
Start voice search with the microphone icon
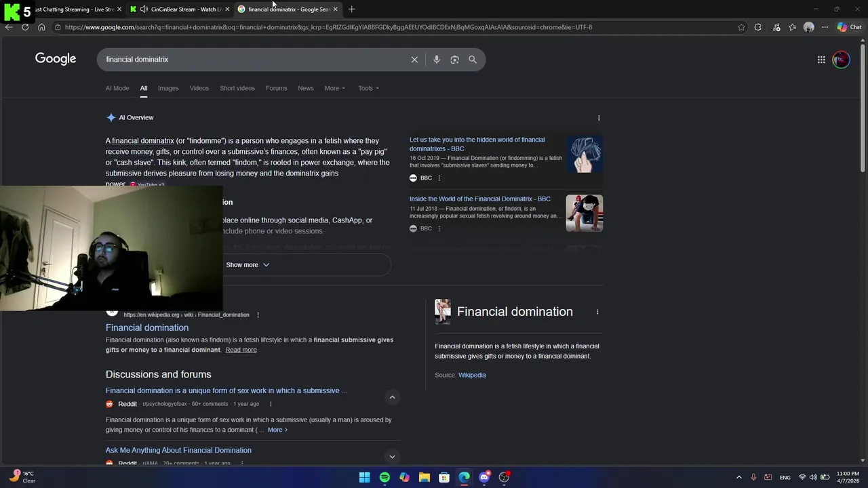click(437, 60)
